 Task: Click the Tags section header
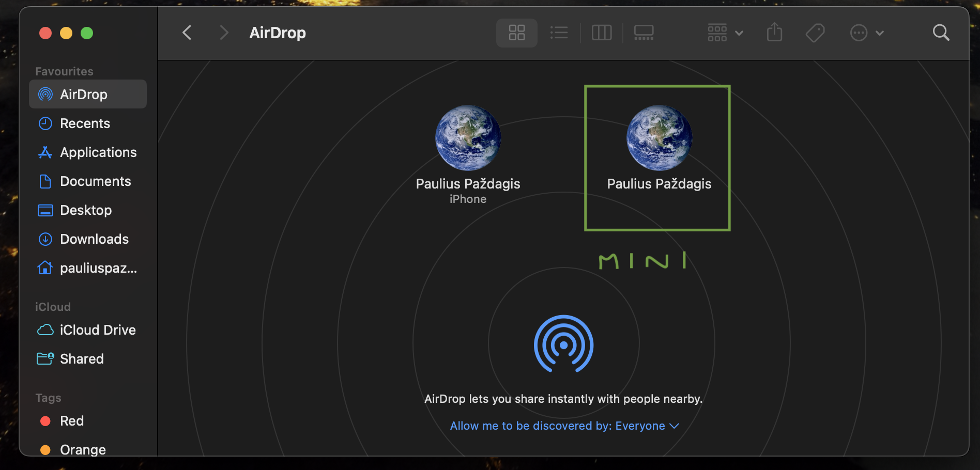pos(48,398)
